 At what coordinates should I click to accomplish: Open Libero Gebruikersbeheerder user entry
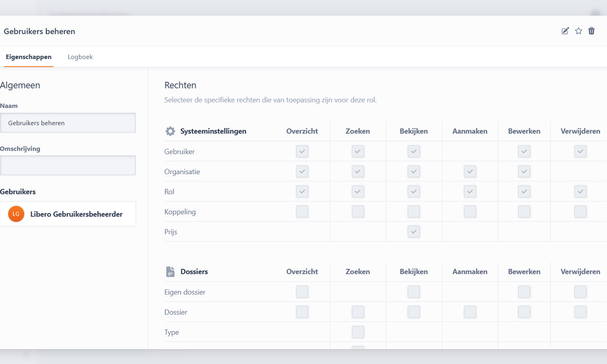tap(68, 214)
